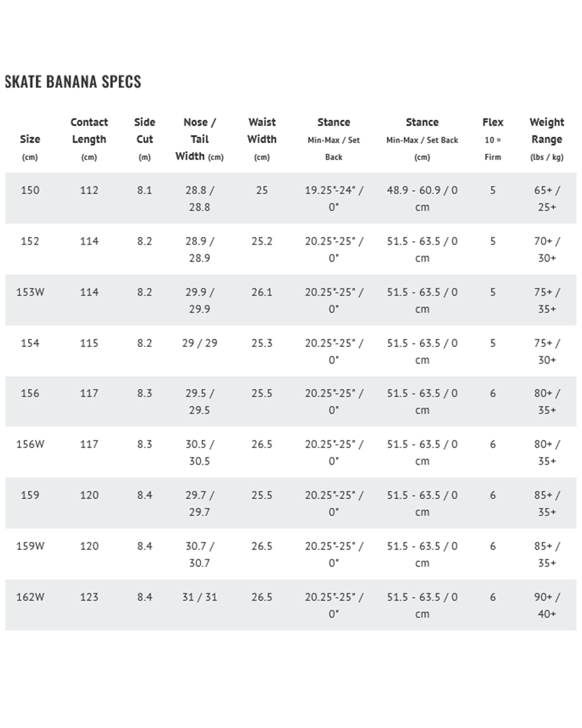
Task: Select the 8.1 side cut value
Action: pyautogui.click(x=145, y=190)
